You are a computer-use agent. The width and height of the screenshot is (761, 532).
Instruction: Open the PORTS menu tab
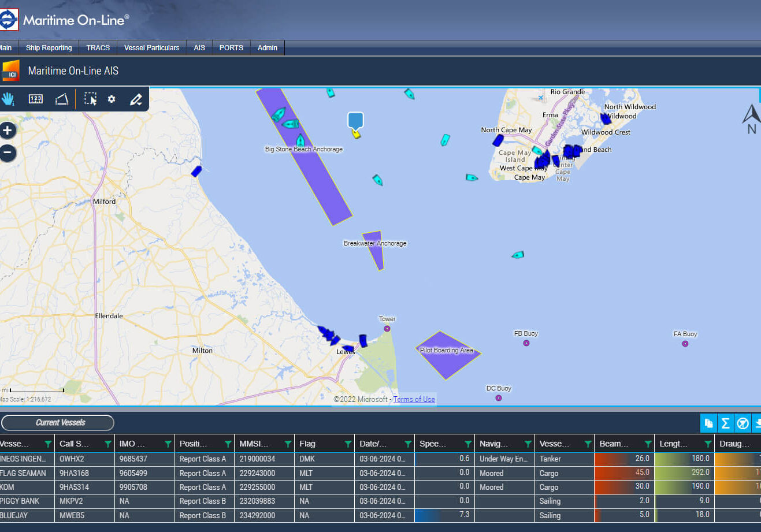point(231,48)
